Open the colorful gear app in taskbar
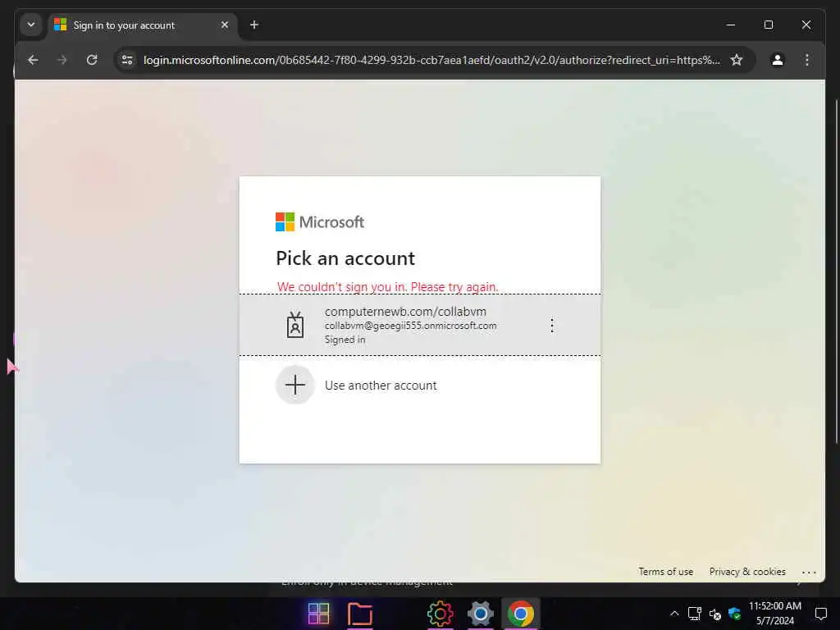 pos(440,614)
